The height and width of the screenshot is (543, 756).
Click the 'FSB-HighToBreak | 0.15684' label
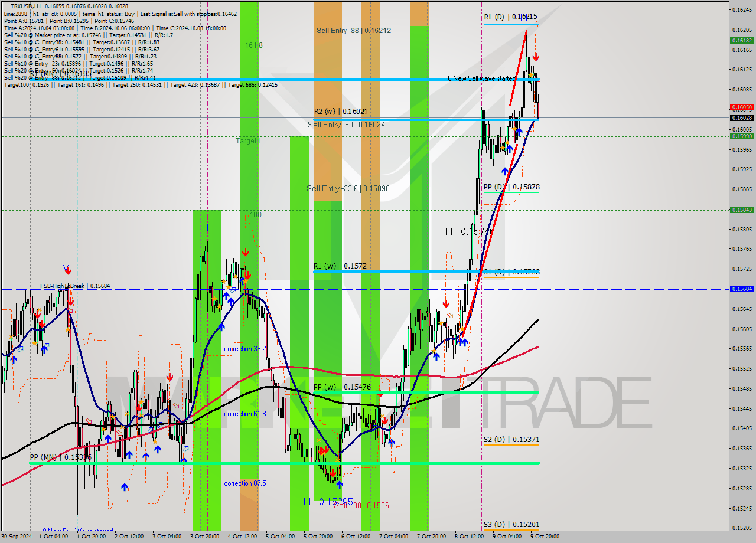tap(75, 286)
